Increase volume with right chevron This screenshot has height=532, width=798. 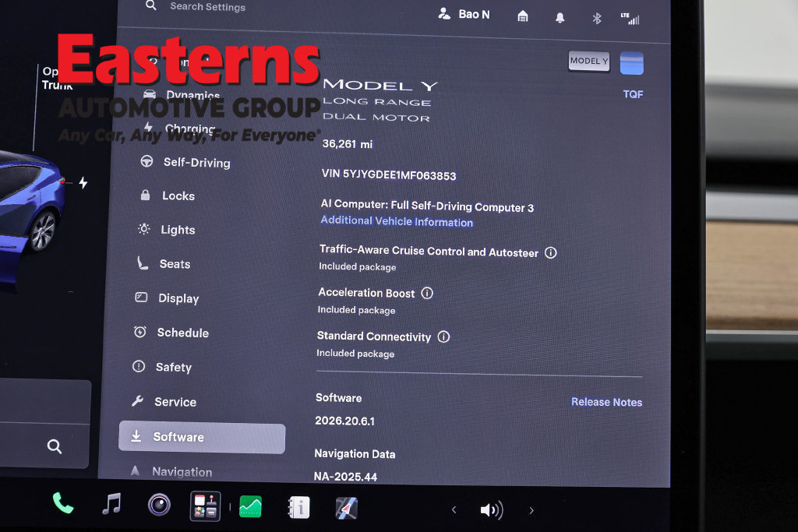pos(531,510)
